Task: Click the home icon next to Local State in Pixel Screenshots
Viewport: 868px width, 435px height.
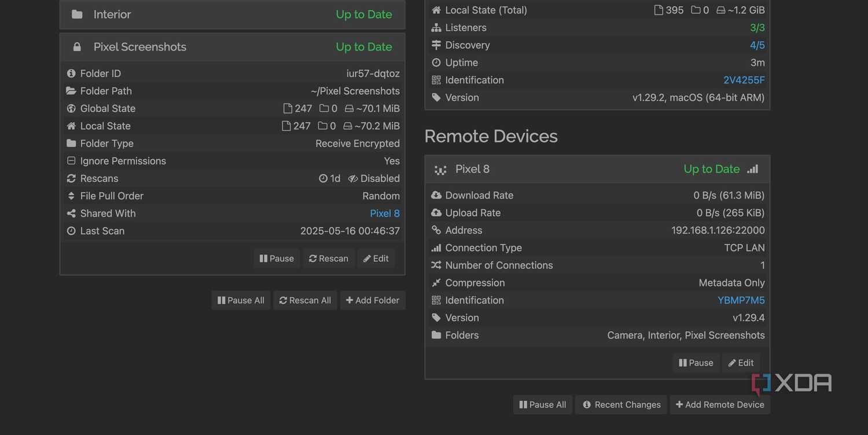Action: point(71,126)
